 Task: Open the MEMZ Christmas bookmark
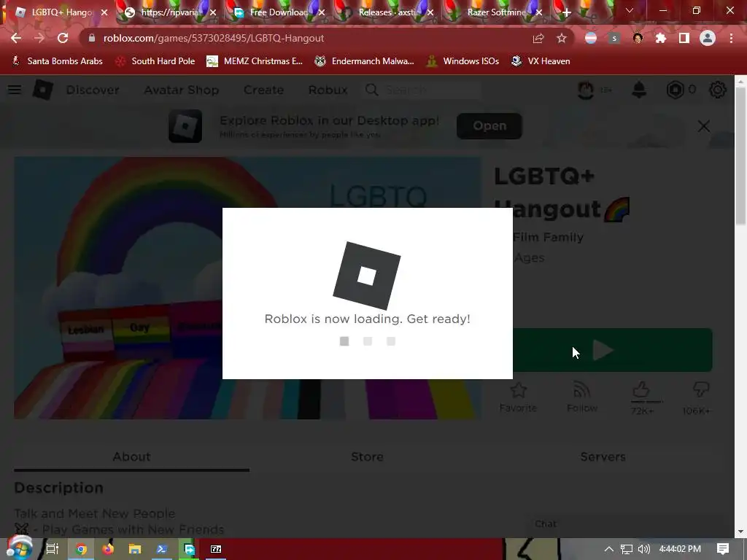pyautogui.click(x=255, y=61)
